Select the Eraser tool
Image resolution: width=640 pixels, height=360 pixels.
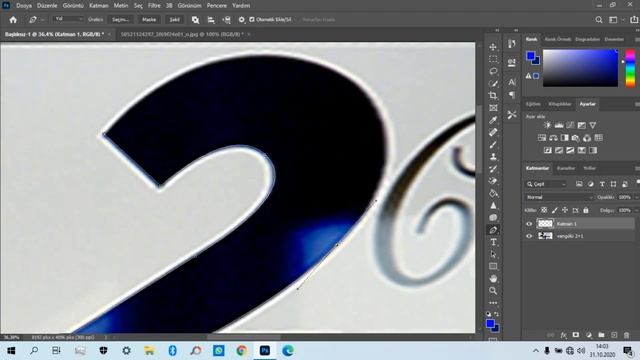(x=493, y=181)
